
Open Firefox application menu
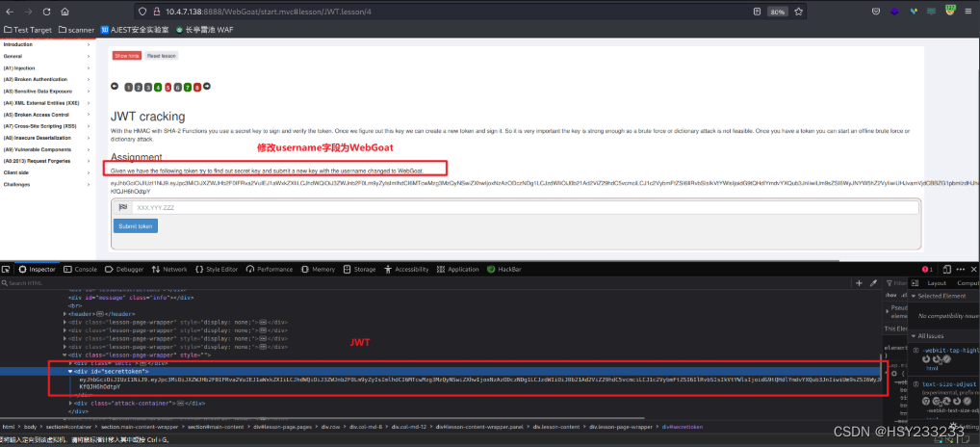coord(970,12)
